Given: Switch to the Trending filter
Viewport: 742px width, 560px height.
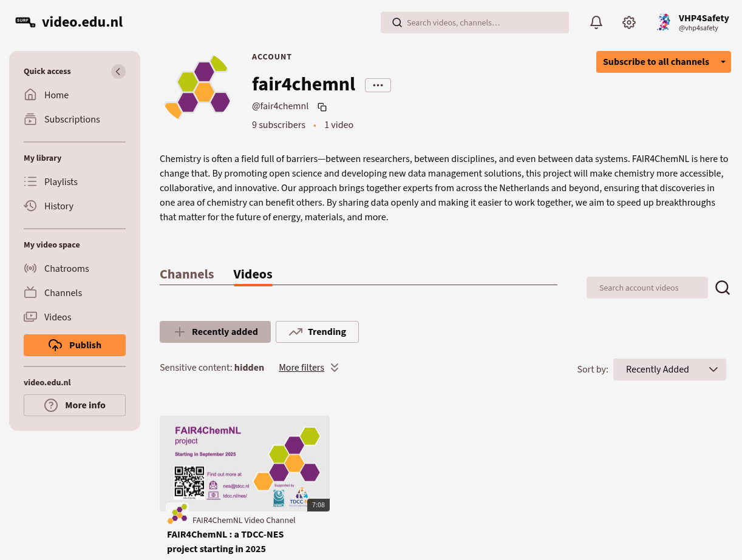Looking at the screenshot, I should (x=317, y=332).
